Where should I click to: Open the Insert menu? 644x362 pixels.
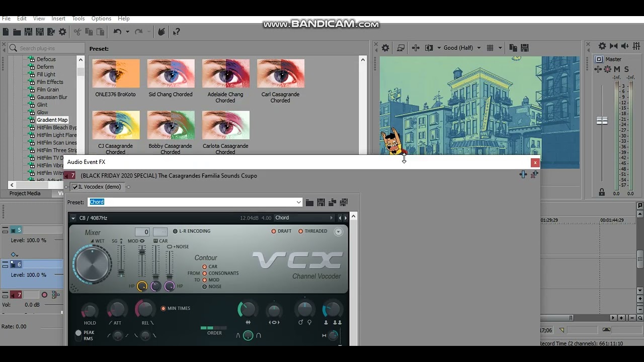pyautogui.click(x=58, y=19)
